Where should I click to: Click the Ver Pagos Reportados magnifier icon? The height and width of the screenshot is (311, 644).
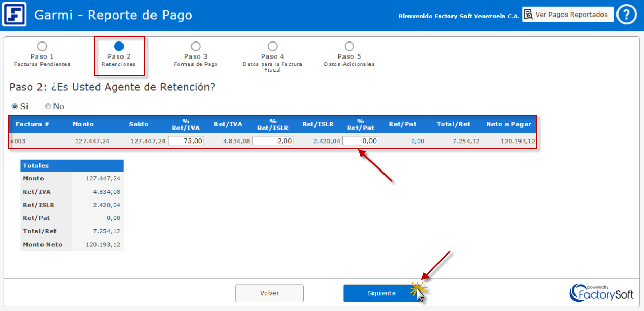(x=528, y=15)
